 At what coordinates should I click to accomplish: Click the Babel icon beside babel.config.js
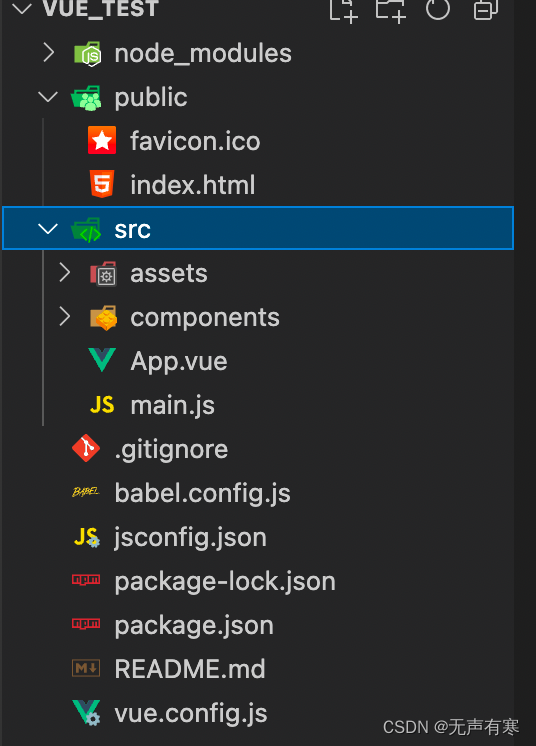pos(86,492)
